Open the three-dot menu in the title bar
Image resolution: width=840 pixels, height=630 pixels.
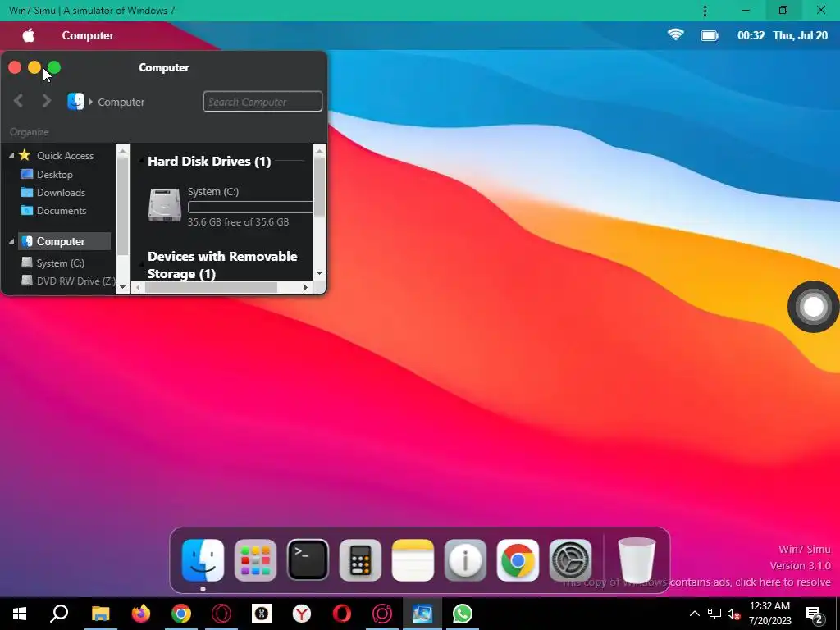(x=705, y=11)
